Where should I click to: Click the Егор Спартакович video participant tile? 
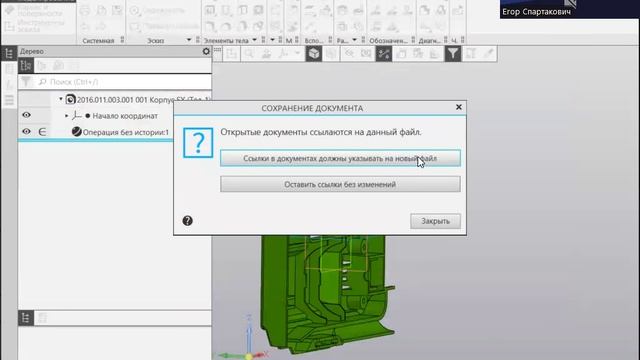[569, 9]
